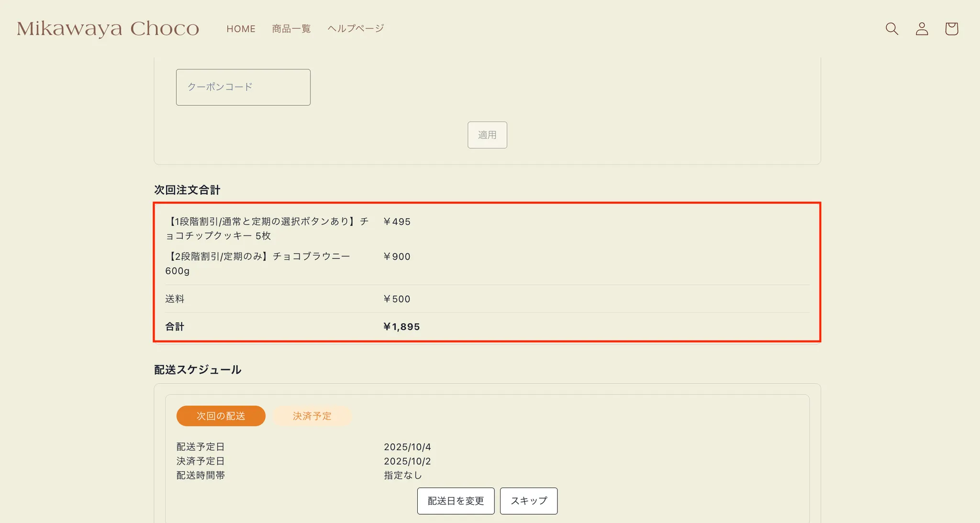Viewport: 980px width, 523px height.
Task: Click the Mikawaya Choco logo
Action: (108, 29)
